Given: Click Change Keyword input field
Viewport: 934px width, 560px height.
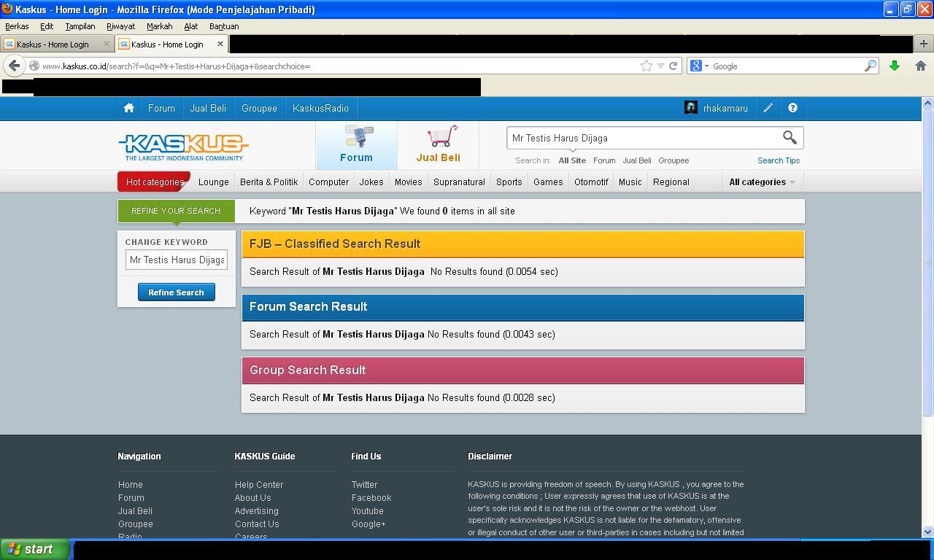Looking at the screenshot, I should (x=177, y=260).
